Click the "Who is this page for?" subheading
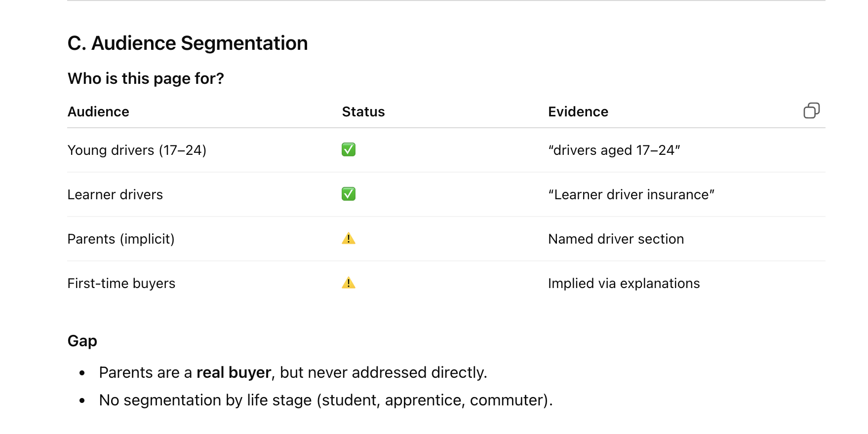 pos(146,78)
